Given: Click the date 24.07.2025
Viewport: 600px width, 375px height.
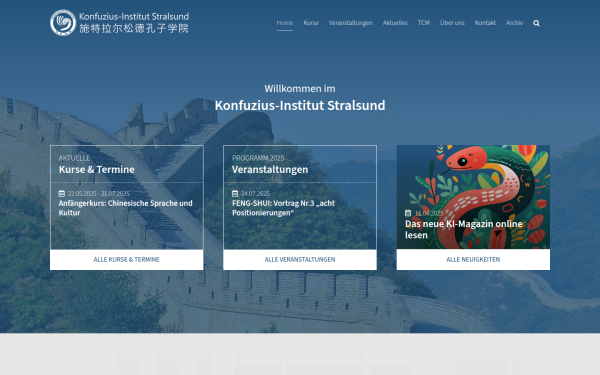Looking at the screenshot, I should (x=255, y=194).
